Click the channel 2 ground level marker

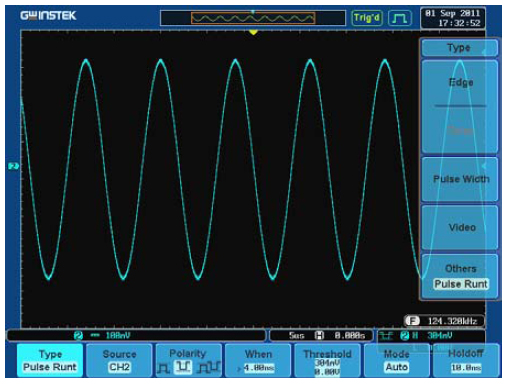13,166
